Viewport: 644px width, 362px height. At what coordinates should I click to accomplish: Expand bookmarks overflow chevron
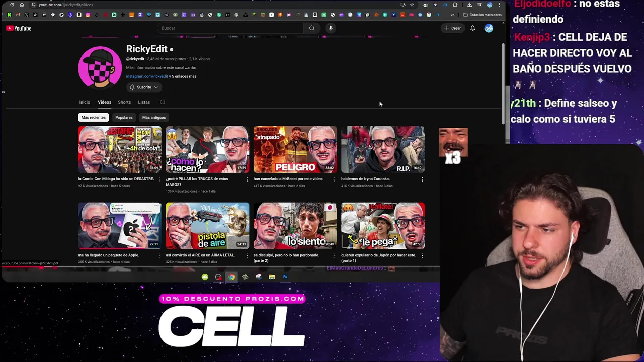pos(452,15)
